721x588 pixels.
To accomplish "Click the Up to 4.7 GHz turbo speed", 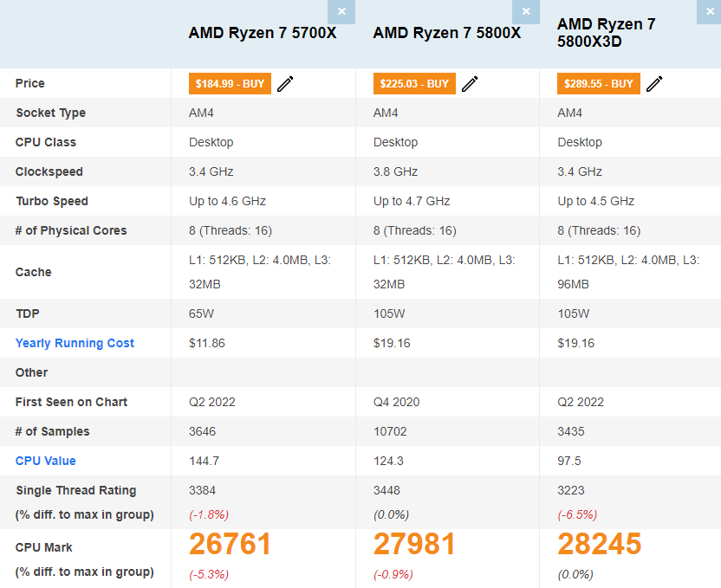I will coord(412,201).
